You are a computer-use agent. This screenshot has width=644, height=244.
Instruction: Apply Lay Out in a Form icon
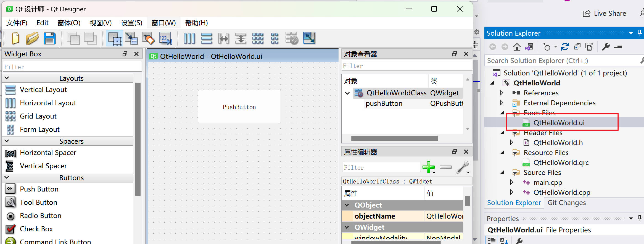coord(275,38)
